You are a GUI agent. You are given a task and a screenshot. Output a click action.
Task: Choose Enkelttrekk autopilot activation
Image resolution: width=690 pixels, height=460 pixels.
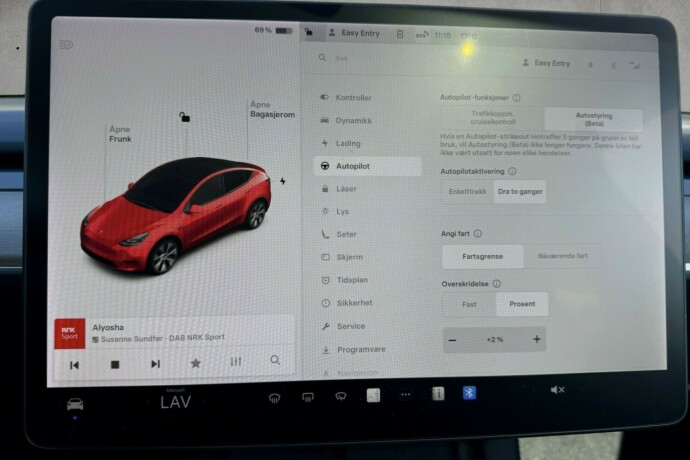pos(467,191)
